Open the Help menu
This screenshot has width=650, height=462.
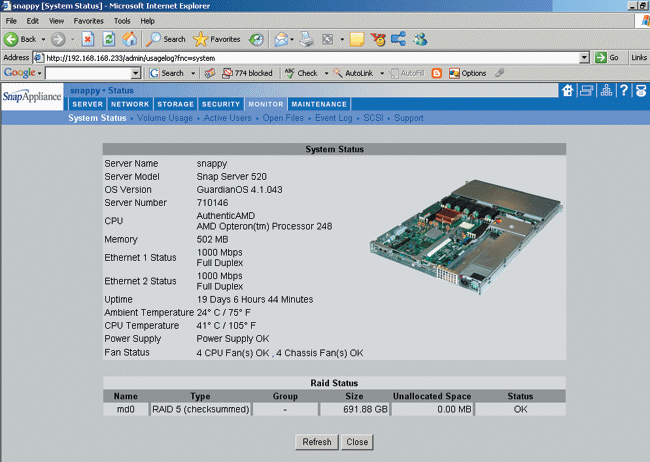tap(147, 21)
